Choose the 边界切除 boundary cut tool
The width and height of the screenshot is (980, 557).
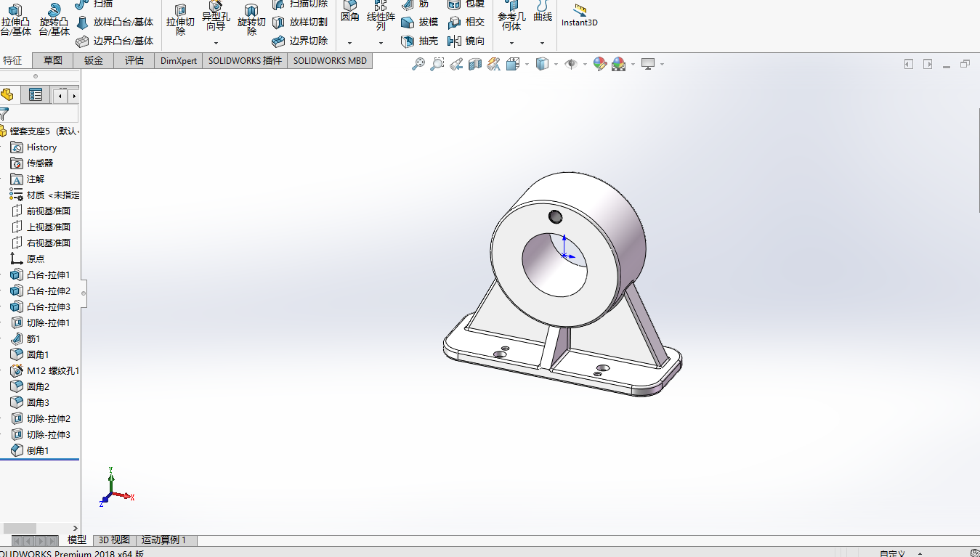[x=300, y=41]
